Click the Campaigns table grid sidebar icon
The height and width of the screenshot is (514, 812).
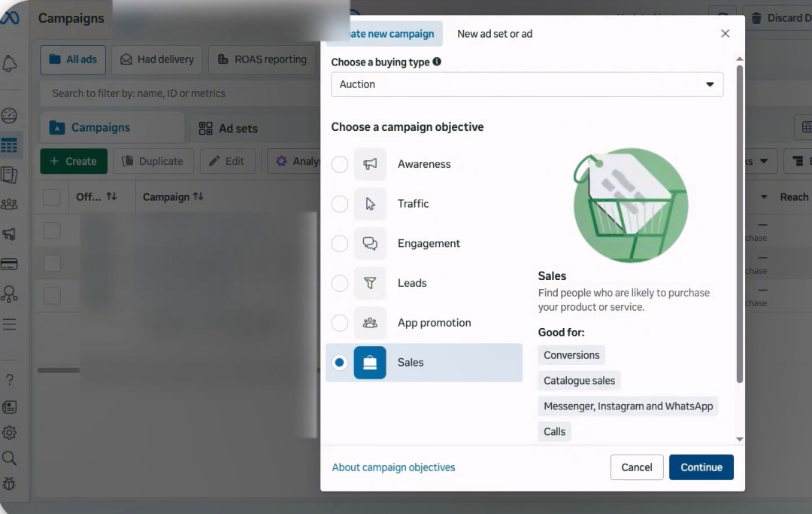[x=9, y=145]
